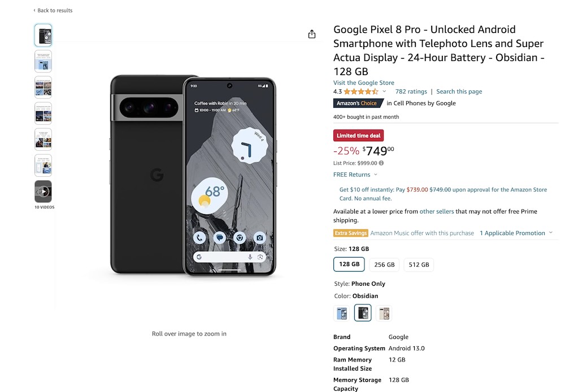This screenshot has height=392, width=565.
Task: Click the other sellers link
Action: (x=437, y=211)
